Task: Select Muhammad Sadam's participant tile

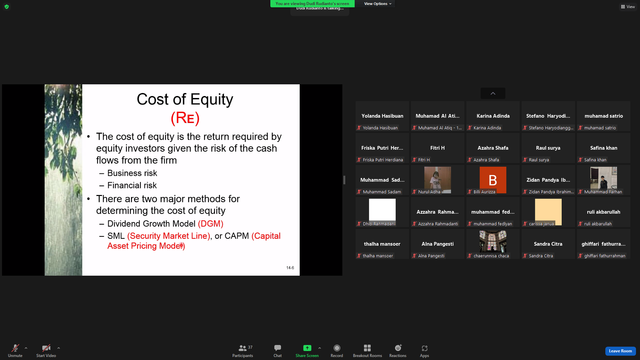Action: [x=382, y=180]
